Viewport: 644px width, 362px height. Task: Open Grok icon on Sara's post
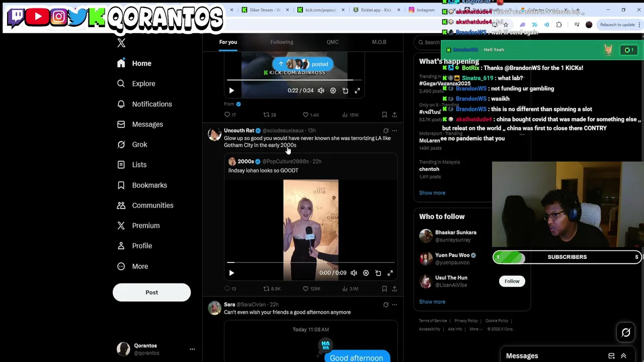(386, 305)
